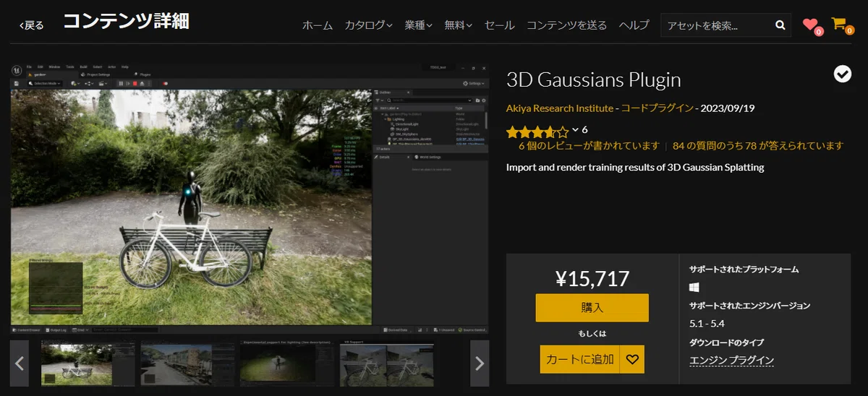
Task: Open the 業種 dropdown menu
Action: [x=418, y=25]
